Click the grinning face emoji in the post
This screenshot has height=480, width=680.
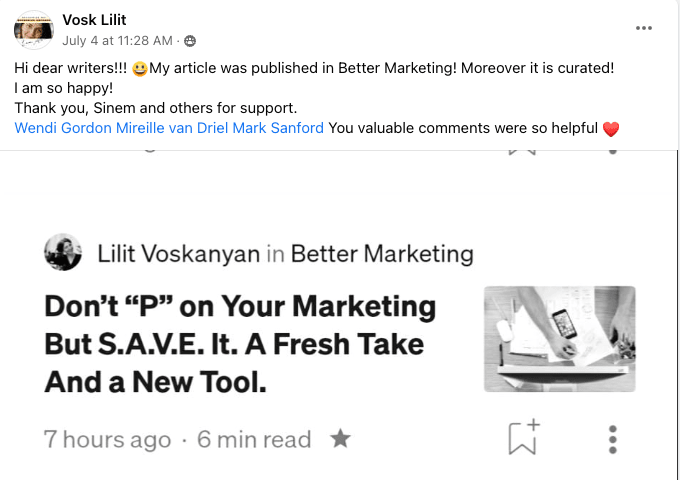(x=139, y=68)
